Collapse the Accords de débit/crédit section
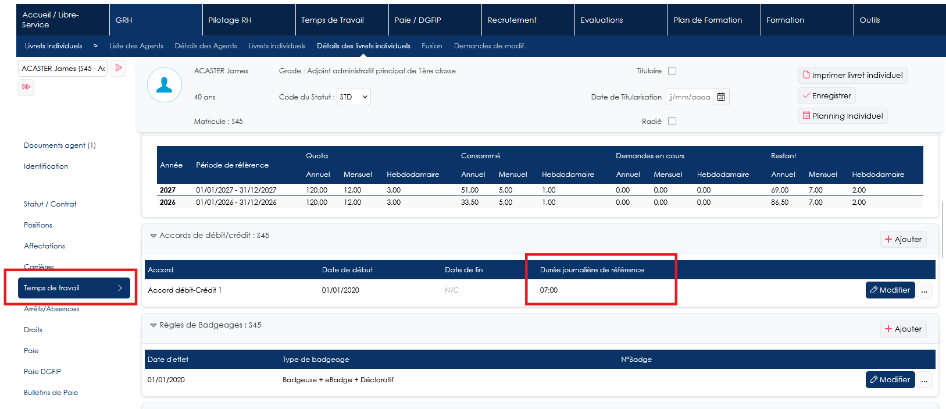This screenshot has width=946, height=409. coord(153,236)
